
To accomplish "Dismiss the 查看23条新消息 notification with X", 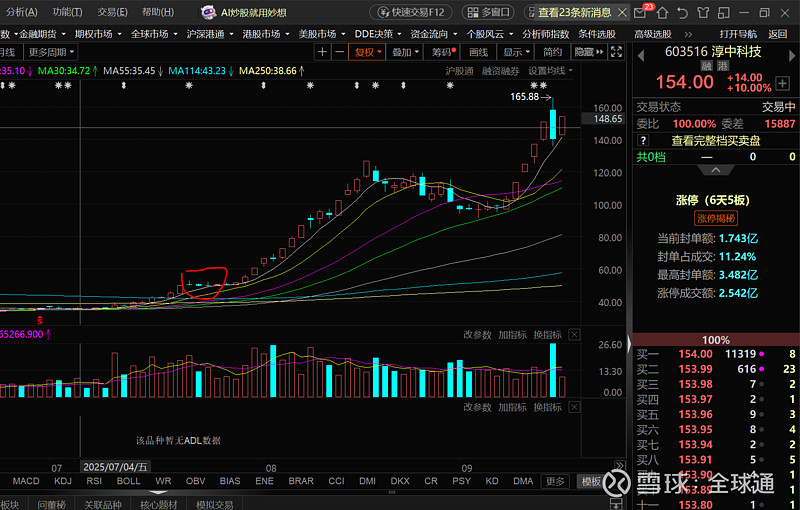I will point(622,12).
